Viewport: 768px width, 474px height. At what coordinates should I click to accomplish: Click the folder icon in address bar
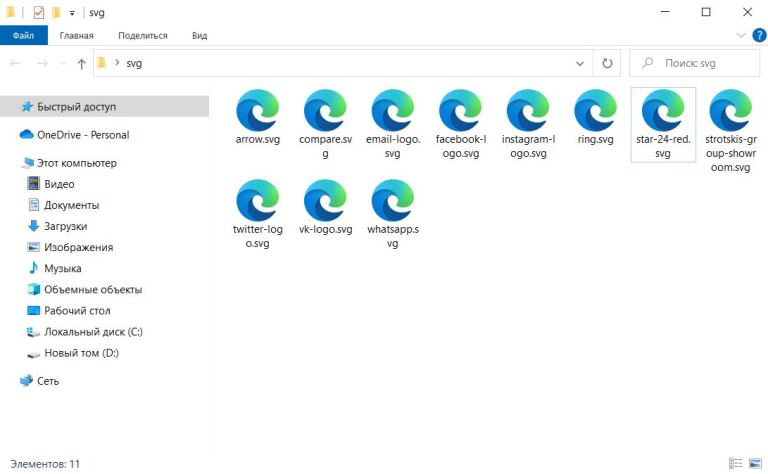point(101,63)
